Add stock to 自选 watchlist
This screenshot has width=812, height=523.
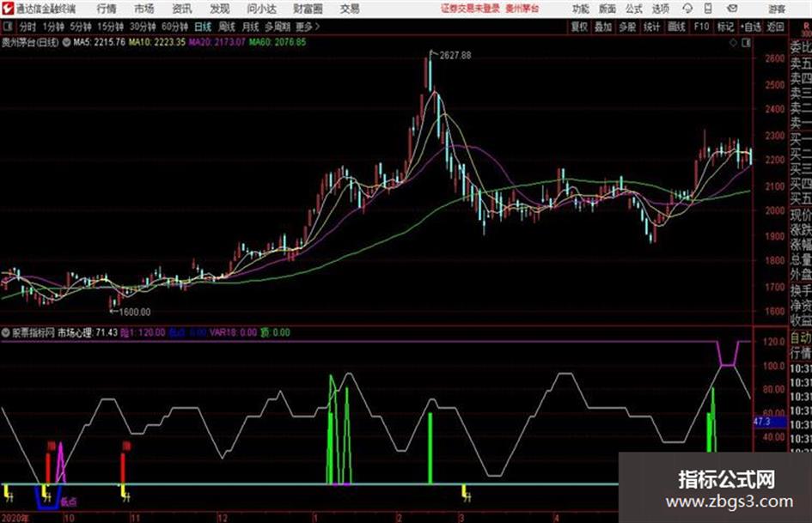[x=750, y=27]
